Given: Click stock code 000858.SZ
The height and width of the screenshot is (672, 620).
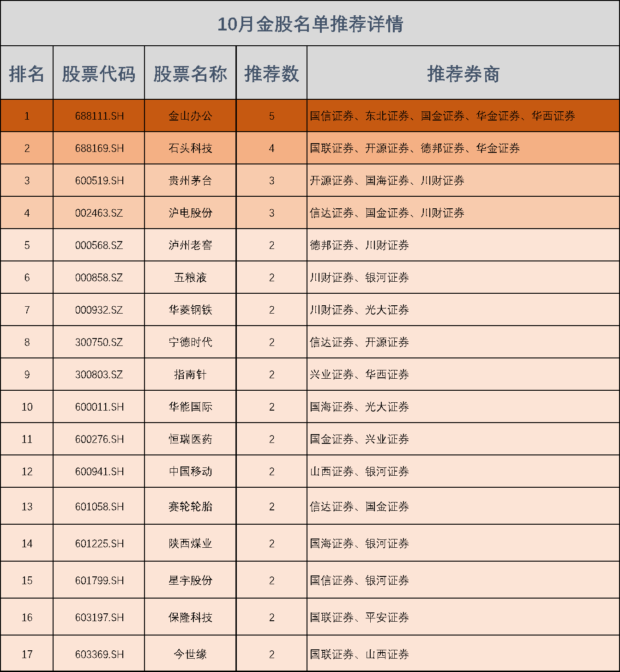Looking at the screenshot, I should coord(99,278).
